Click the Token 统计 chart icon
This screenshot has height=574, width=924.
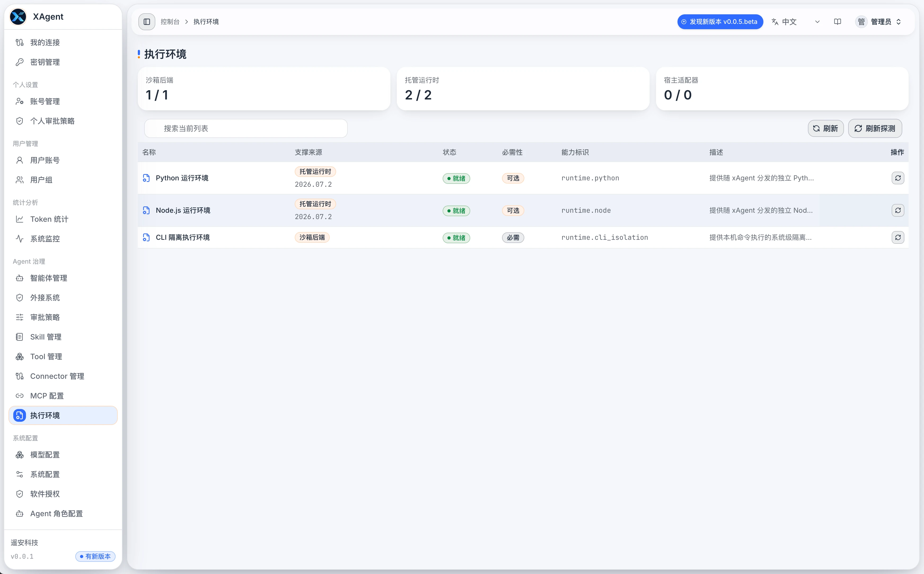(20, 219)
